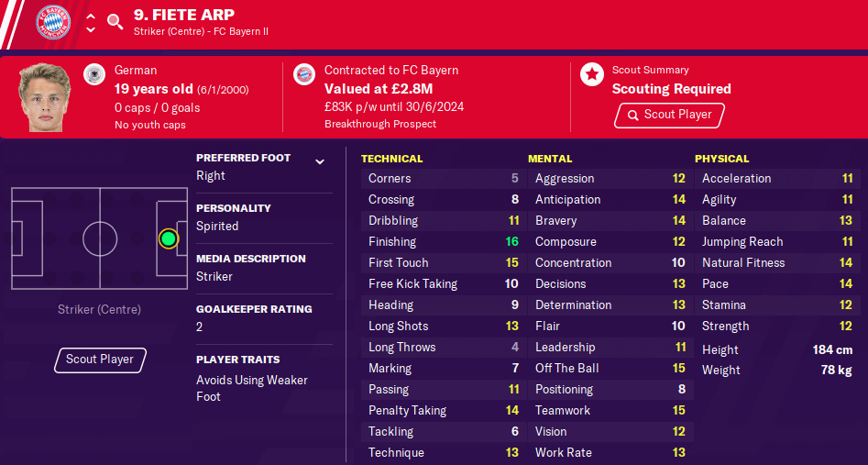This screenshot has width=868, height=465.
Task: Select green striker position dot on pitch
Action: click(x=169, y=238)
